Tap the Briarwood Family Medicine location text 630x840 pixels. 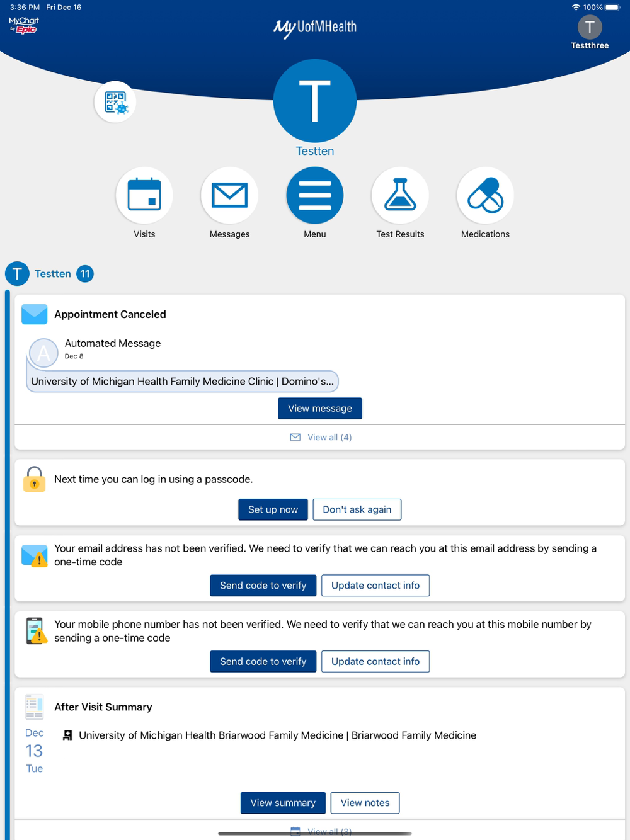click(x=277, y=735)
